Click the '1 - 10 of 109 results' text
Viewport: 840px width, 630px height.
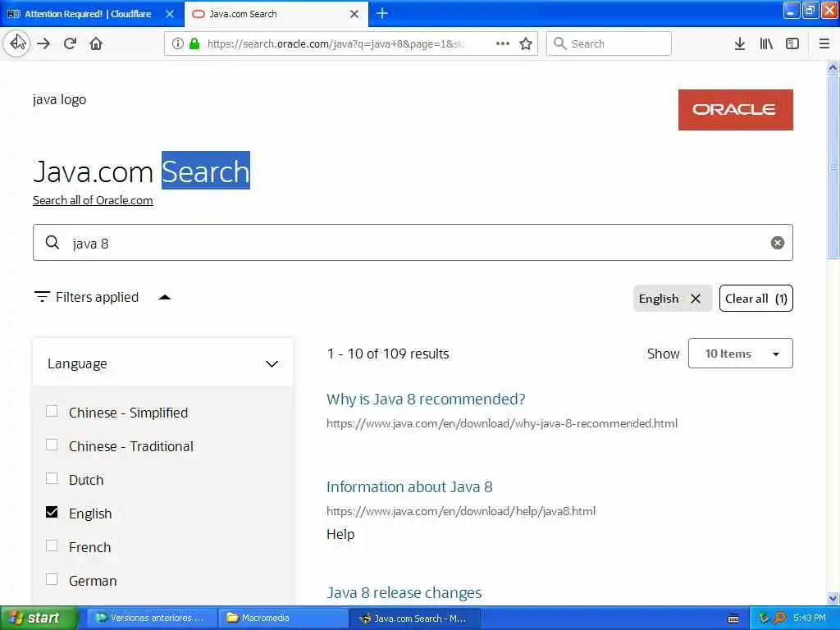[x=388, y=354]
